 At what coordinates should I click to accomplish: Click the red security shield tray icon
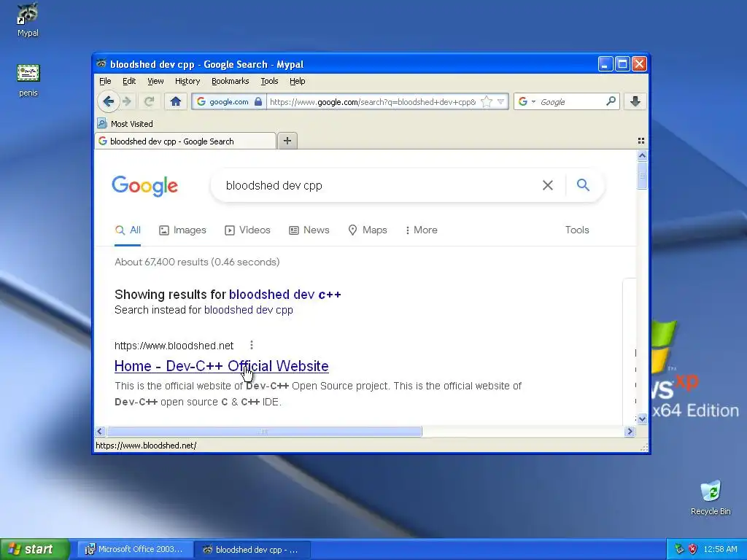point(693,549)
